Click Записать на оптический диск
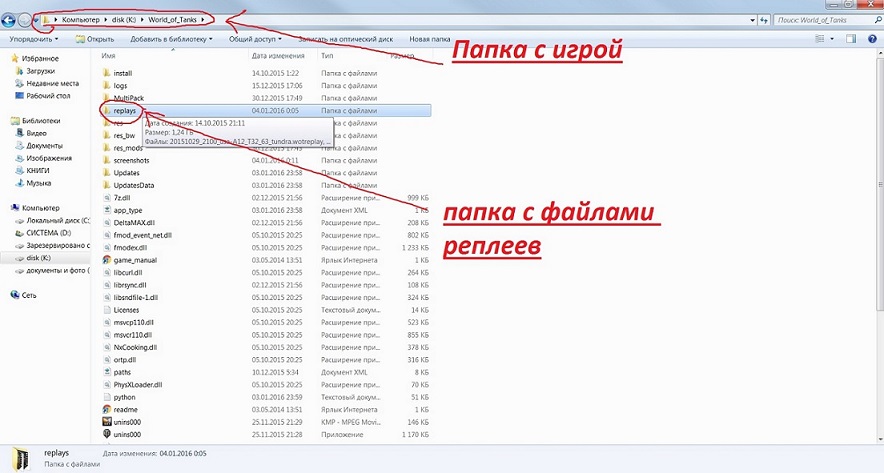This screenshot has width=884, height=473. pyautogui.click(x=345, y=39)
